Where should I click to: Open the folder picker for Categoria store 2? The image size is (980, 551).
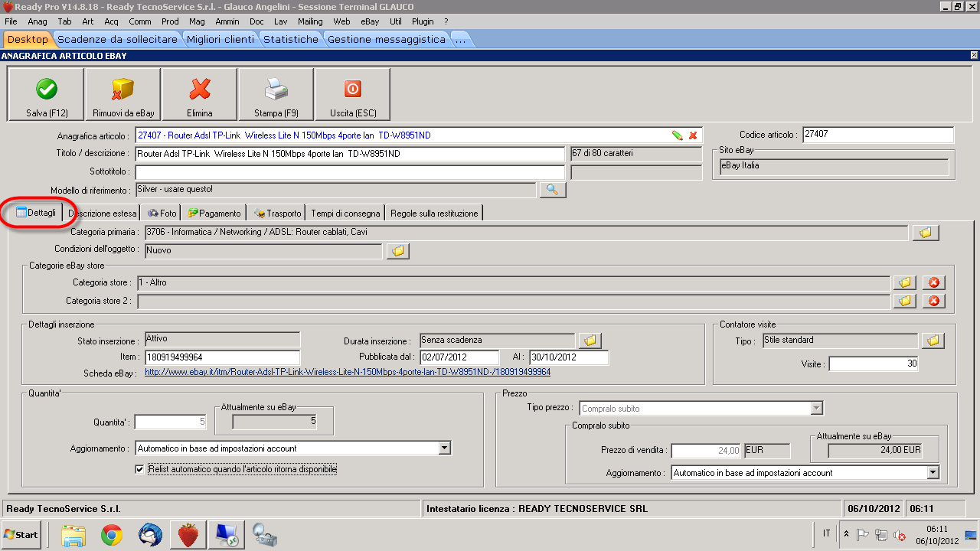pyautogui.click(x=904, y=301)
